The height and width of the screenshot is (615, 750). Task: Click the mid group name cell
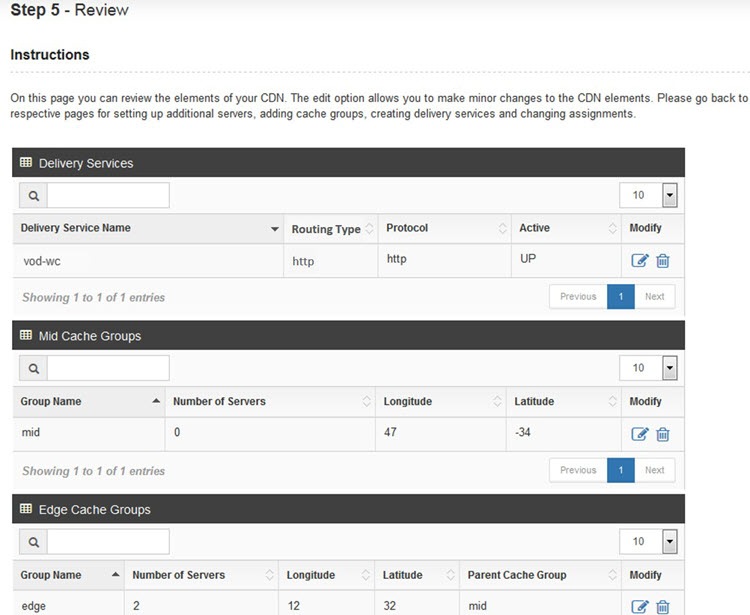click(x=89, y=433)
